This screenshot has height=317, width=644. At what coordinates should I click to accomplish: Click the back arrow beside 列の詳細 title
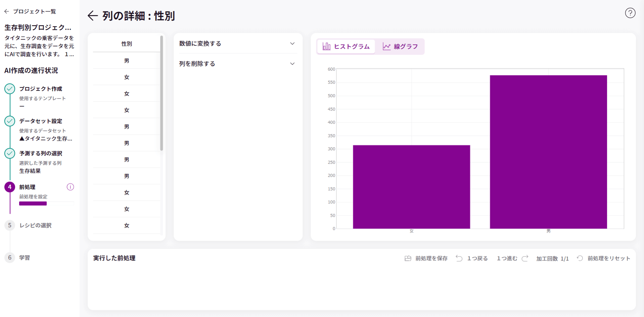pos(93,15)
